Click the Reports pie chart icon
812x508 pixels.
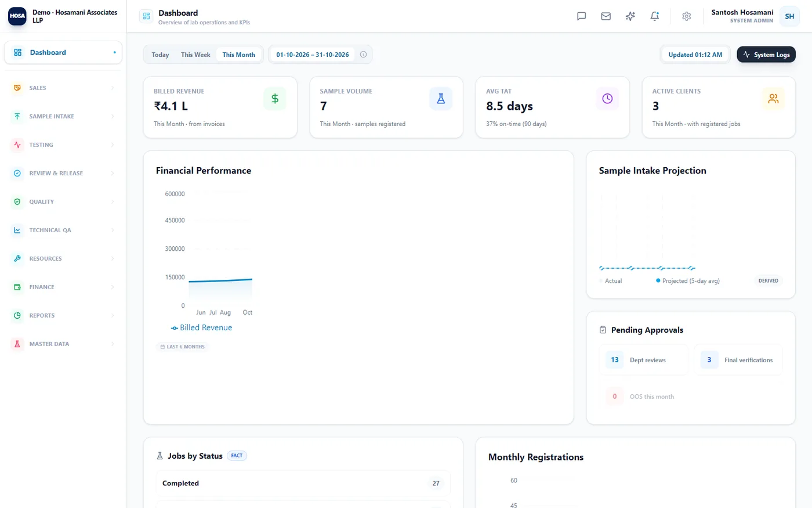[17, 315]
